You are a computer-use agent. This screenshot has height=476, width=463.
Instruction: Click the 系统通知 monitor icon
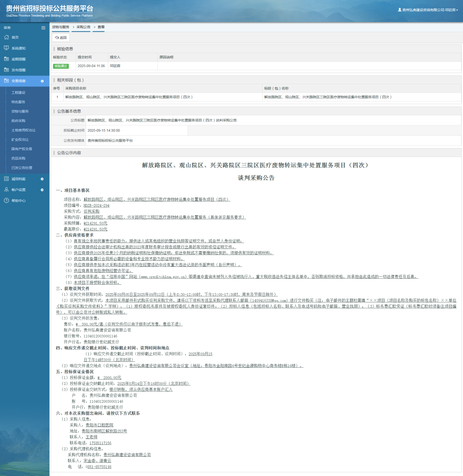point(6,48)
